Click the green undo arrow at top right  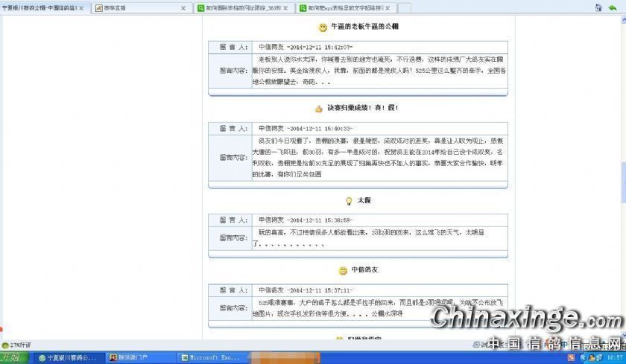(x=613, y=7)
